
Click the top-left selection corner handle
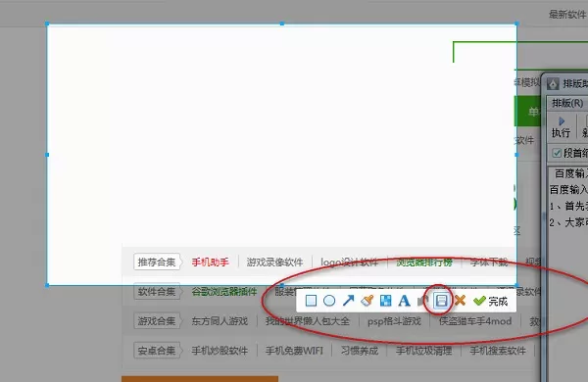tap(47, 24)
